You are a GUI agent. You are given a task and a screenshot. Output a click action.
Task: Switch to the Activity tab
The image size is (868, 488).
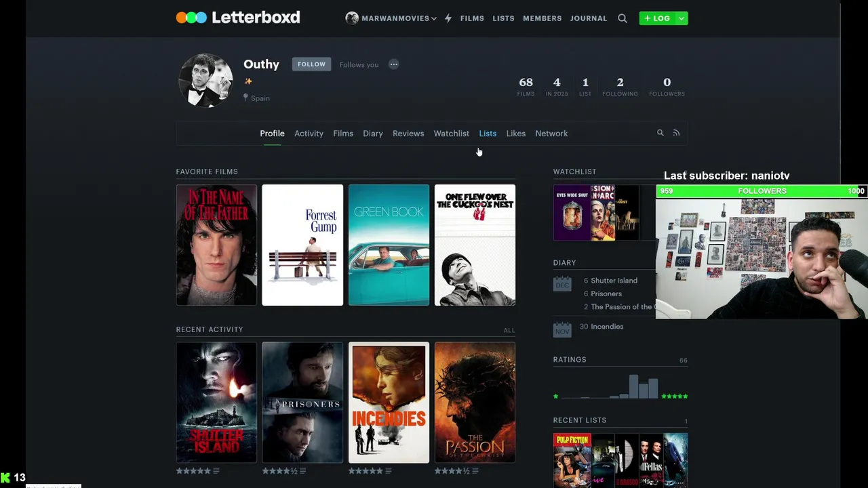(309, 134)
